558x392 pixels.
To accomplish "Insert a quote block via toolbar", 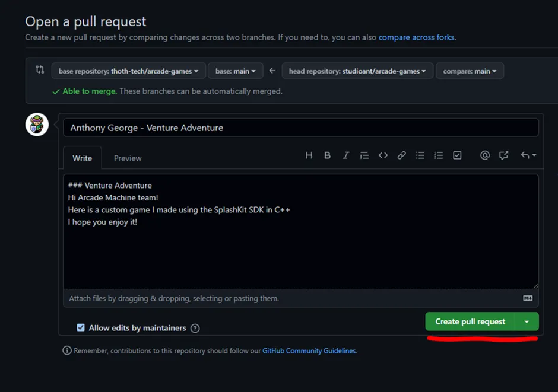I will [364, 155].
